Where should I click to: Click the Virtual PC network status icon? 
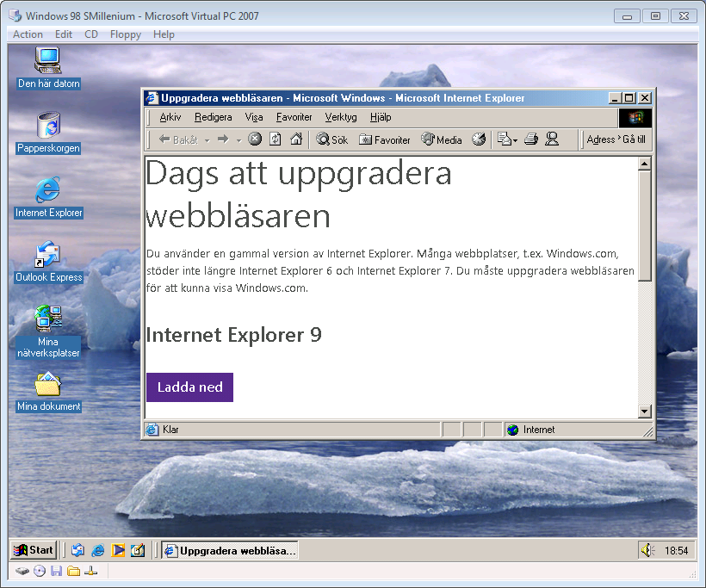point(90,572)
